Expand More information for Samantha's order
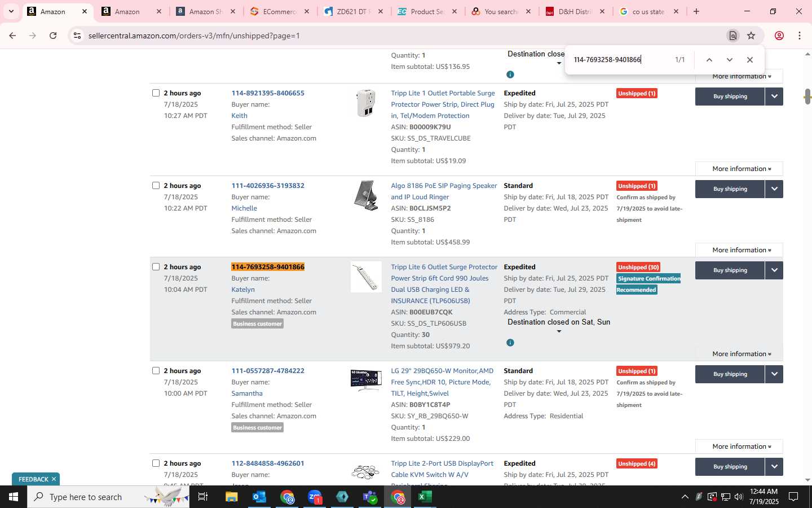Screen dimensions: 812x508 coord(739,446)
